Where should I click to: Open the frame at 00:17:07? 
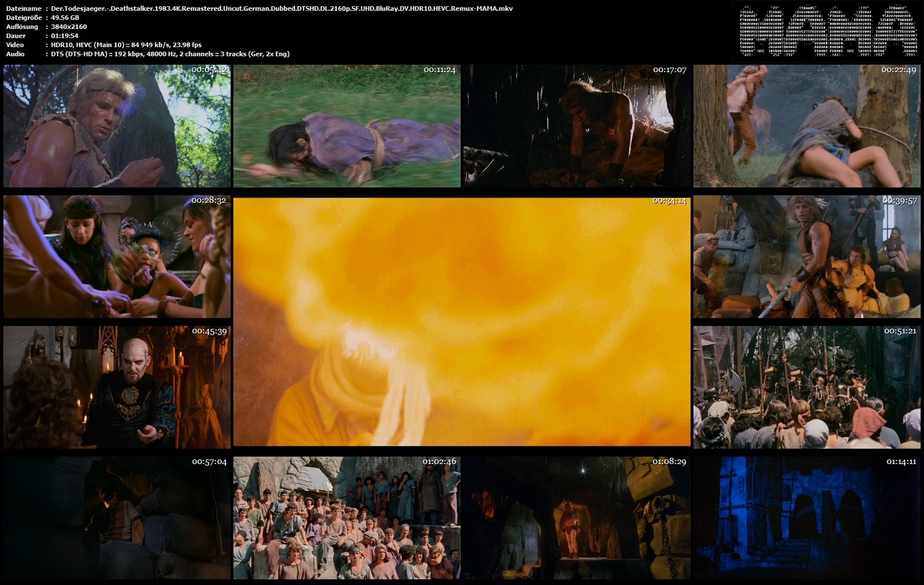coord(577,126)
